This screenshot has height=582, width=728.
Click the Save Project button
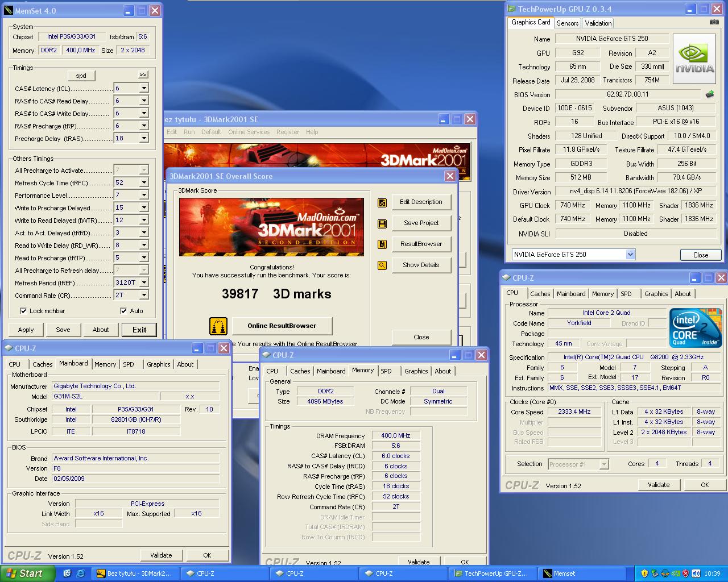point(421,223)
